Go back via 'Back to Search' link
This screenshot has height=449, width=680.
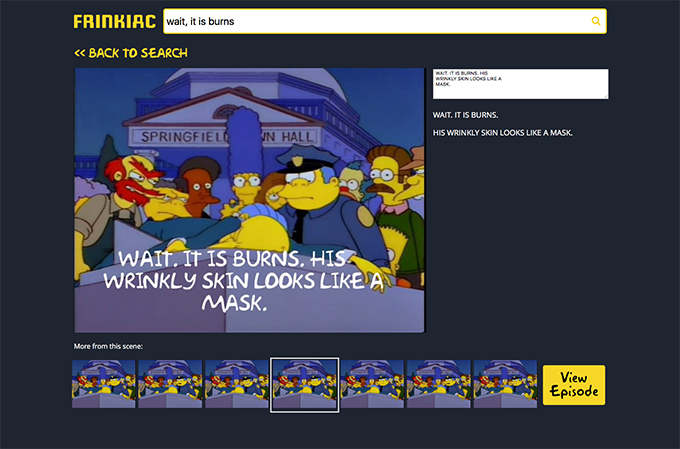pyautogui.click(x=131, y=53)
